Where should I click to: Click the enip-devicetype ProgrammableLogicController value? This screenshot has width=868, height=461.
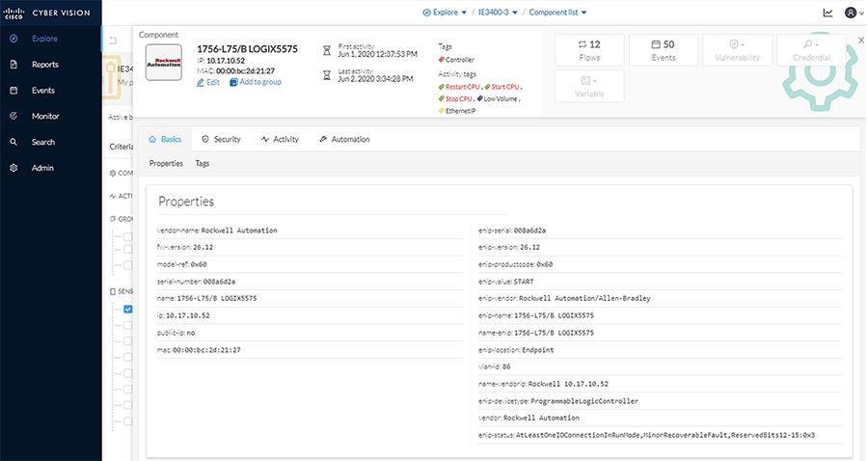[584, 401]
